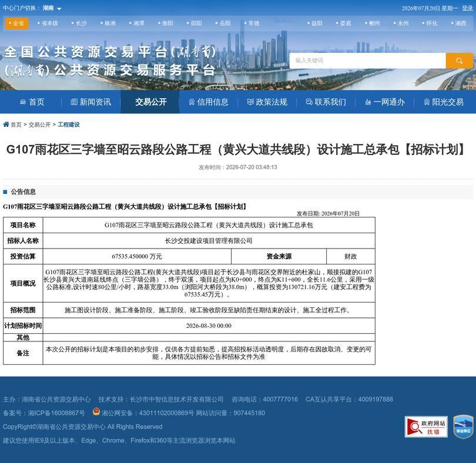Select the 湘潭 region tab
This screenshot has height=463, width=476.
pyautogui.click(x=136, y=24)
